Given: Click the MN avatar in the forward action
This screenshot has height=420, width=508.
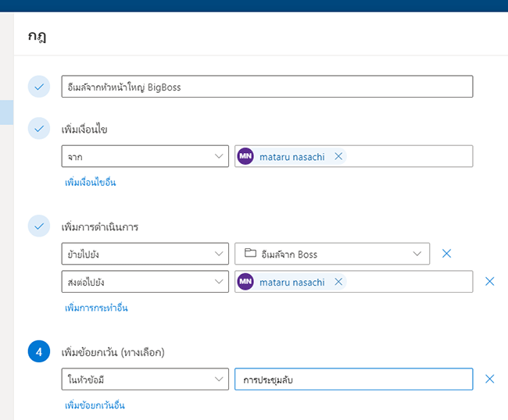Looking at the screenshot, I should [245, 282].
